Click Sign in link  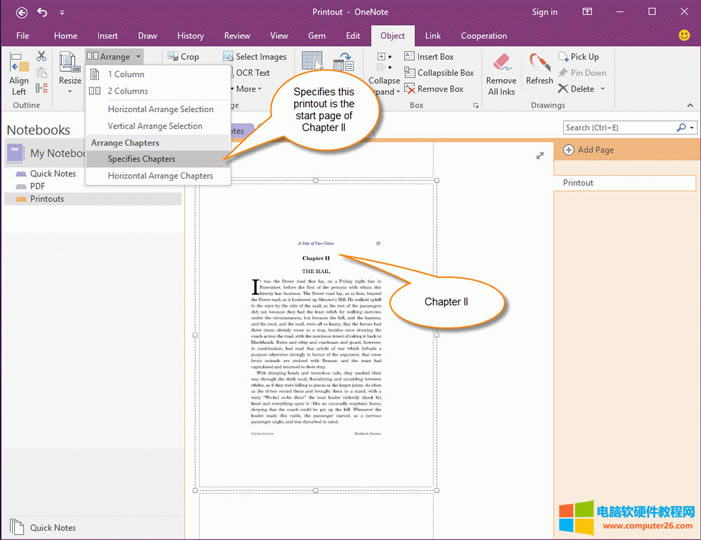(545, 12)
